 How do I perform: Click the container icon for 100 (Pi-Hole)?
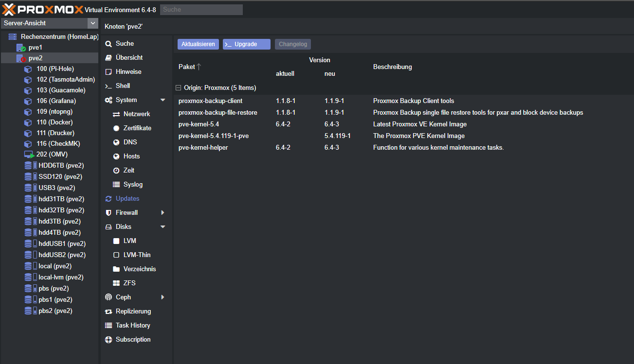pyautogui.click(x=28, y=69)
